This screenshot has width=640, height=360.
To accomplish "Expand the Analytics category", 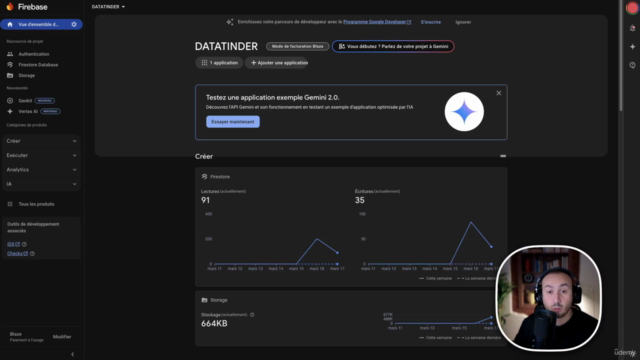I will (41, 170).
